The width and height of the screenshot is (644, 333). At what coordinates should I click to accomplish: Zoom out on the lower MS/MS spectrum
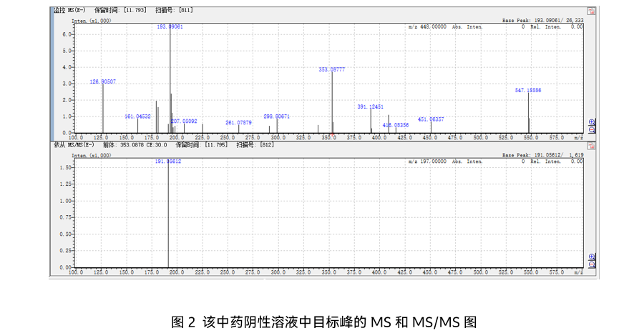tap(592, 264)
